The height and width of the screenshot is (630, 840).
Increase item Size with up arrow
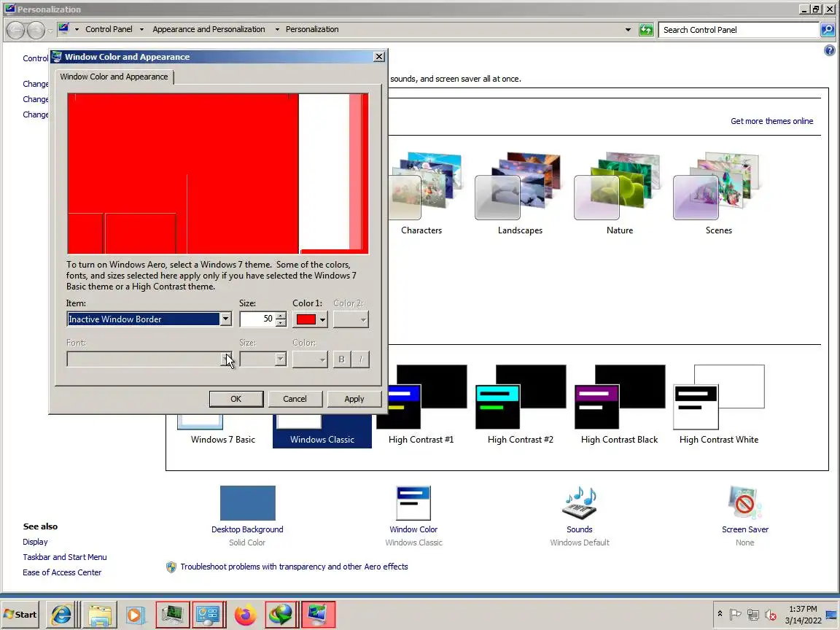coord(281,316)
